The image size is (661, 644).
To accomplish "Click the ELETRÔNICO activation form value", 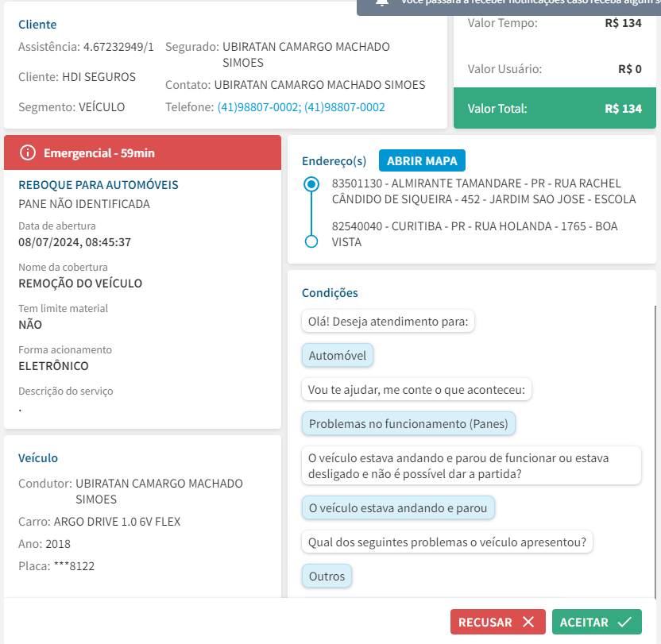I will click(53, 366).
